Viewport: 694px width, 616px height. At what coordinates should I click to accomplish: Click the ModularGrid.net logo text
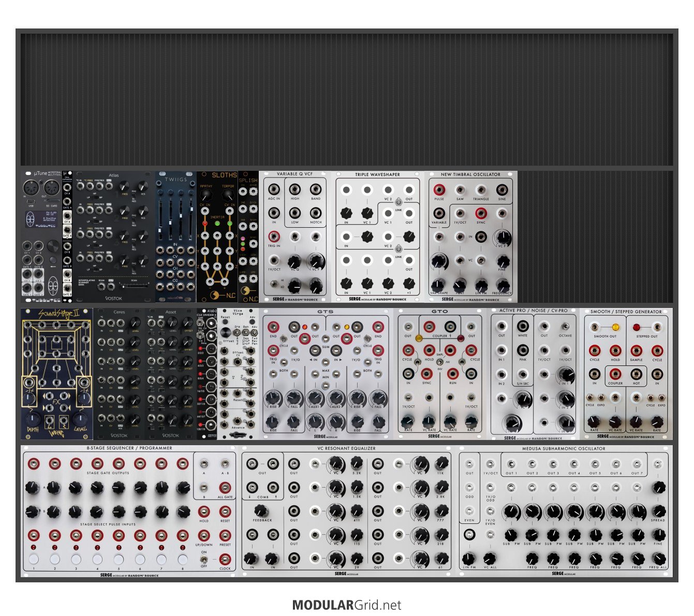click(x=347, y=605)
